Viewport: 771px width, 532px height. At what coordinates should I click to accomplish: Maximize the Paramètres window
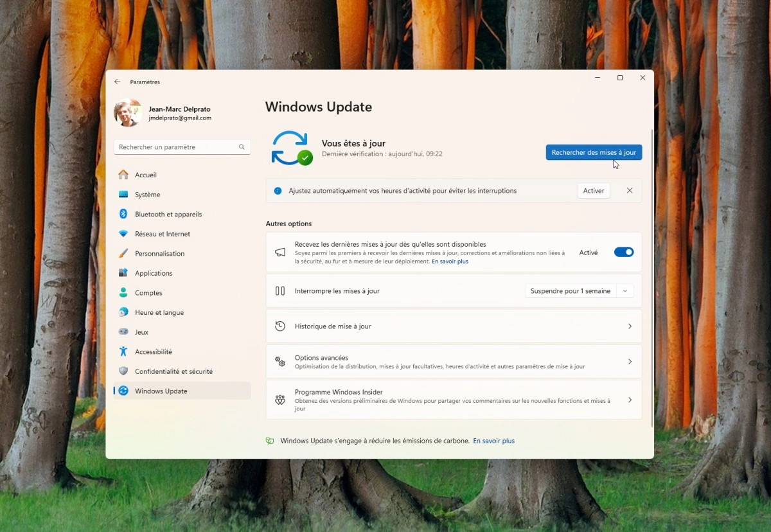point(620,78)
